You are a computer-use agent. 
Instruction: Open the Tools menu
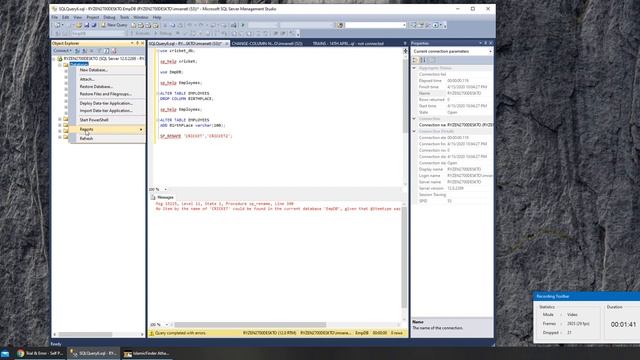coord(124,17)
